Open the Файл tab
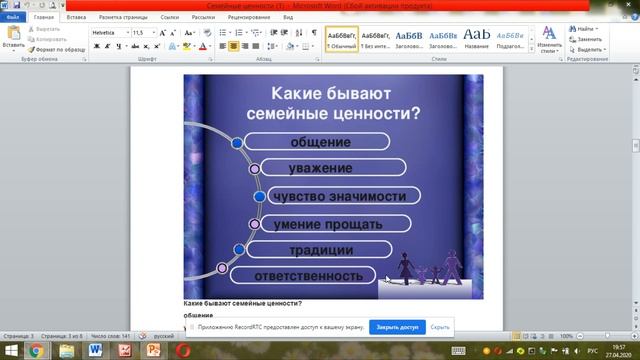Image resolution: width=640 pixels, height=360 pixels. pos(13,17)
